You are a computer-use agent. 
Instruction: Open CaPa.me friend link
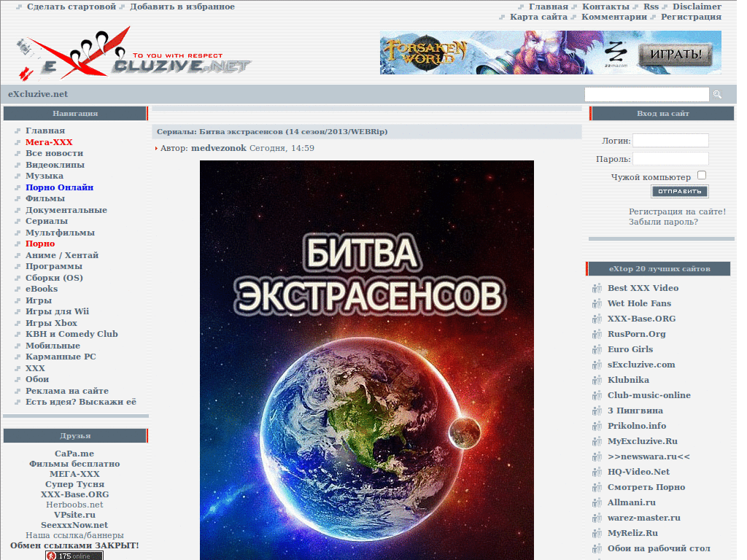click(74, 454)
